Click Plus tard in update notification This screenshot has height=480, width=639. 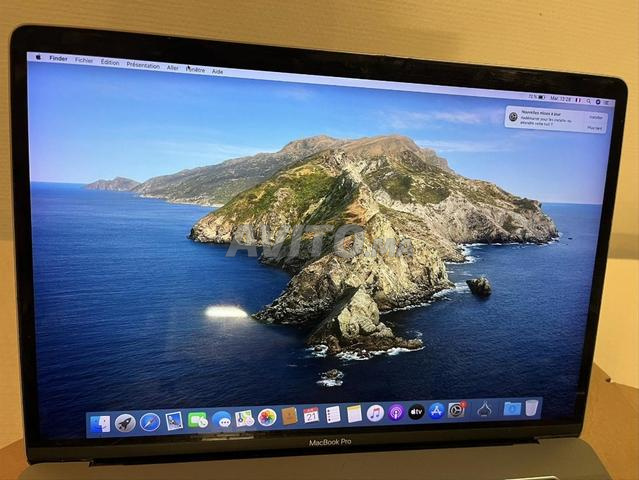click(x=595, y=128)
